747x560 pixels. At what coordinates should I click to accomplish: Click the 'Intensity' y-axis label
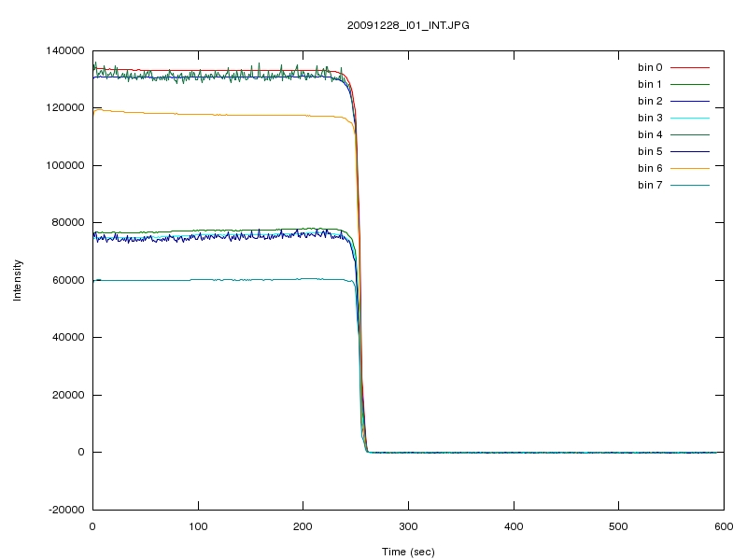point(17,280)
